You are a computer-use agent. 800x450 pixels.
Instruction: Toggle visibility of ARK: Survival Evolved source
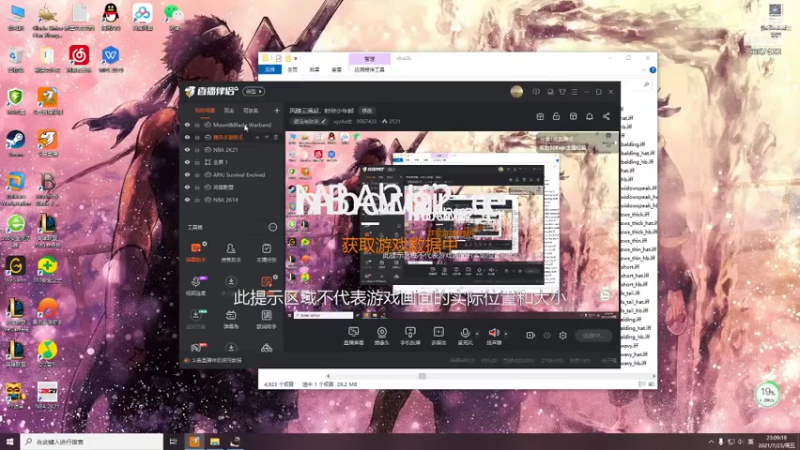coord(187,175)
